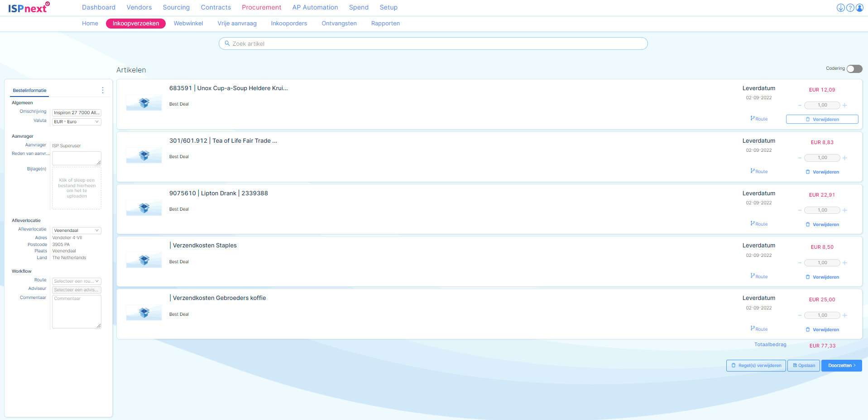868x420 pixels.
Task: Remove the Lipton Drank line
Action: (822, 224)
